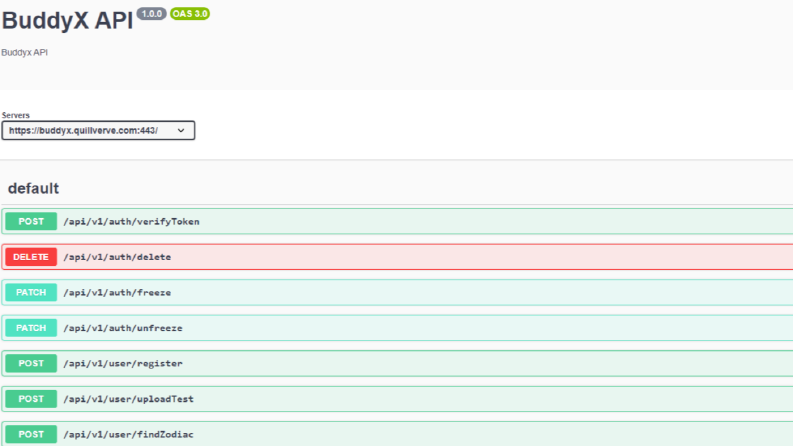Click the POST badge for findZodiac

31,434
